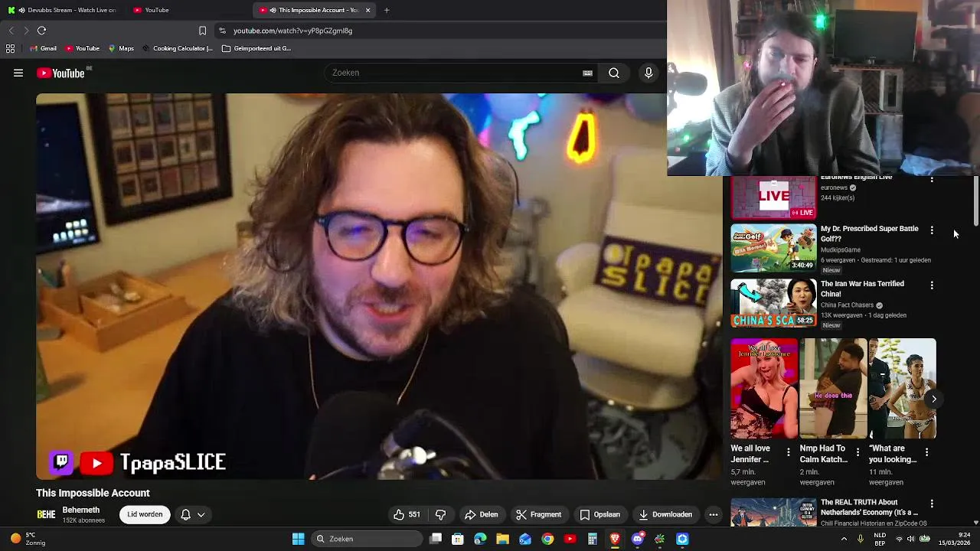This screenshot has width=980, height=551.
Task: Open site information icon in address bar
Action: point(222,31)
